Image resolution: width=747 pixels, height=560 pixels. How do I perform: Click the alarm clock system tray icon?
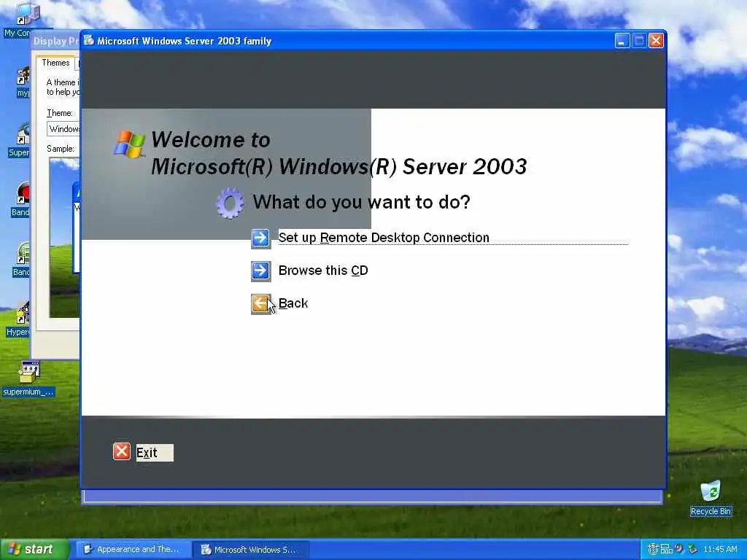click(x=653, y=550)
